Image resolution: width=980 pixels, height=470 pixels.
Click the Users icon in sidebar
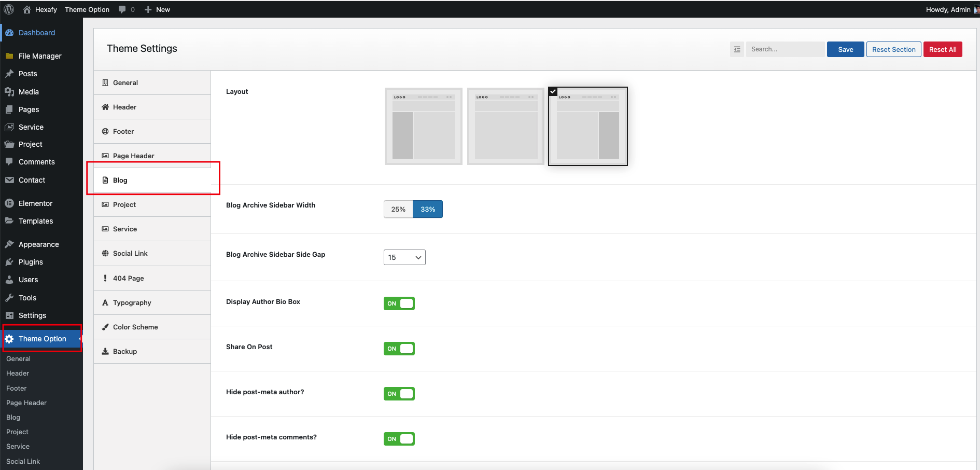pyautogui.click(x=9, y=280)
